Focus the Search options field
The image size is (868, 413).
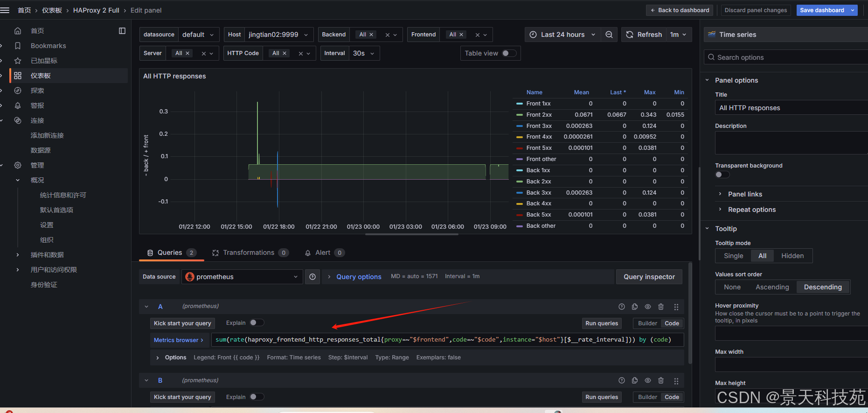(786, 57)
